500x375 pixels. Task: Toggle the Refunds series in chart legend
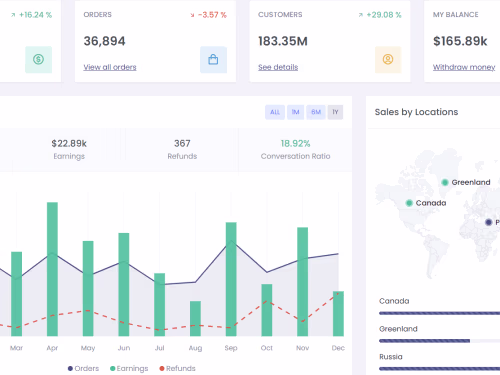click(177, 368)
